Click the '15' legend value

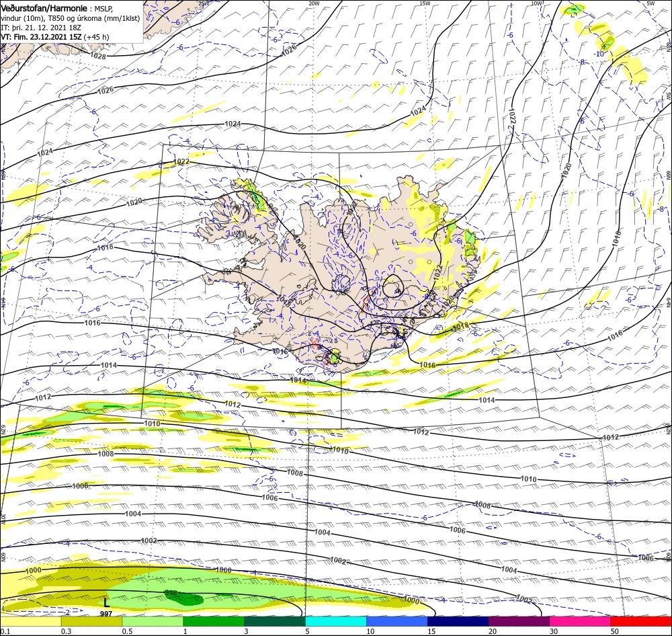click(x=431, y=631)
